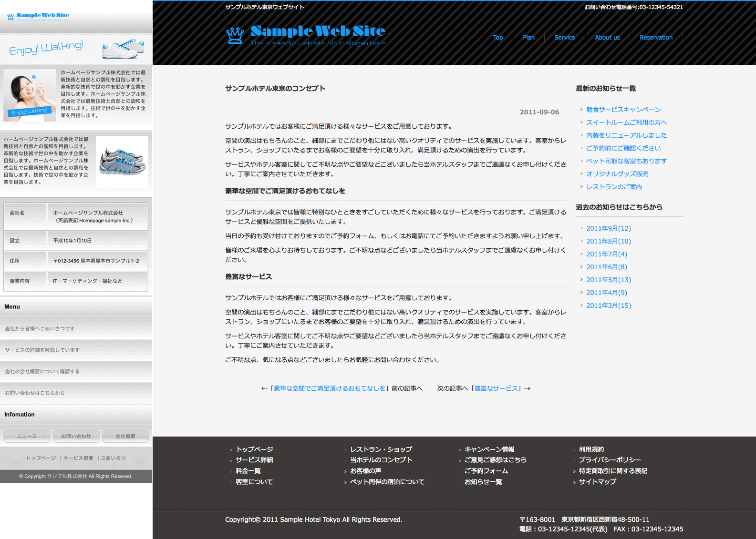Click the woman drinking water photo

pyautogui.click(x=30, y=95)
